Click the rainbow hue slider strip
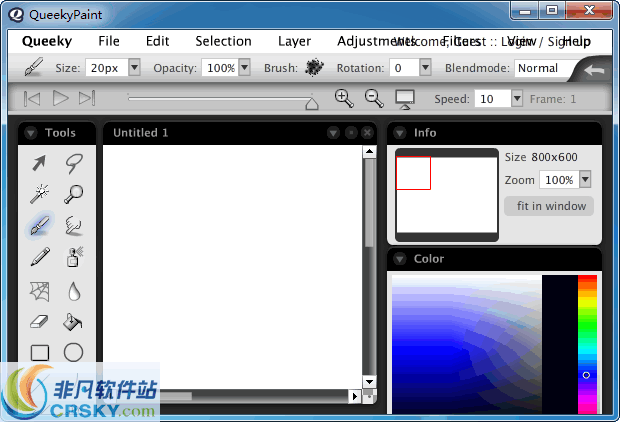620x422 pixels. coord(587,344)
